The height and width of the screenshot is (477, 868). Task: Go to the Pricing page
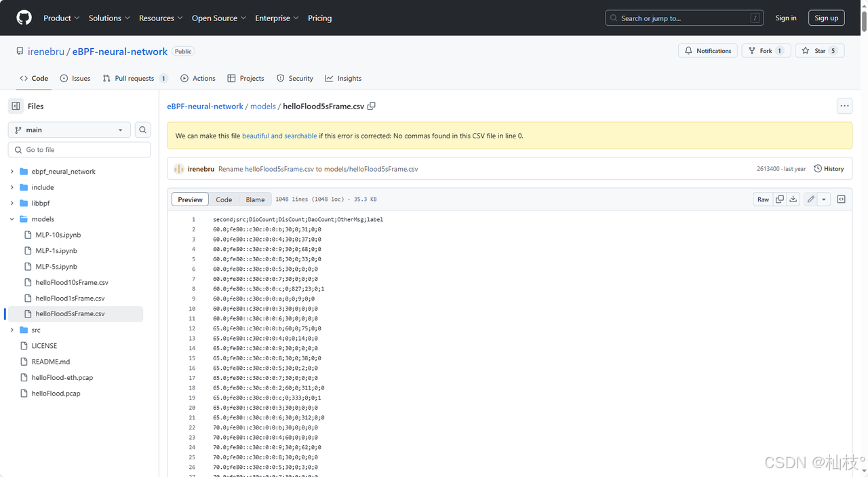pyautogui.click(x=319, y=18)
